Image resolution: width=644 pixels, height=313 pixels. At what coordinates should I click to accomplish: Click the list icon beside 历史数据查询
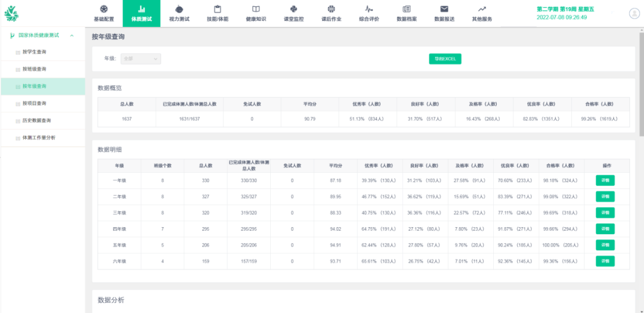coord(18,121)
